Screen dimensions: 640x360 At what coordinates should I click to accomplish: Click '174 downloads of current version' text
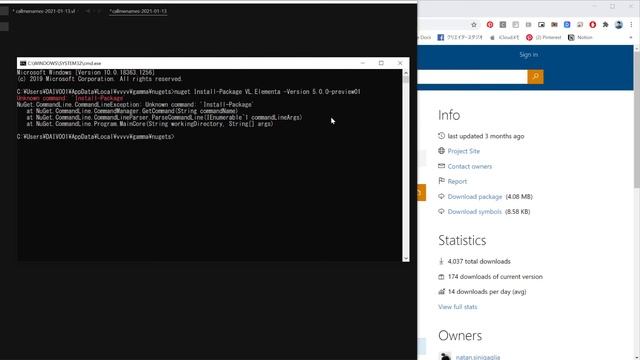(x=495, y=276)
